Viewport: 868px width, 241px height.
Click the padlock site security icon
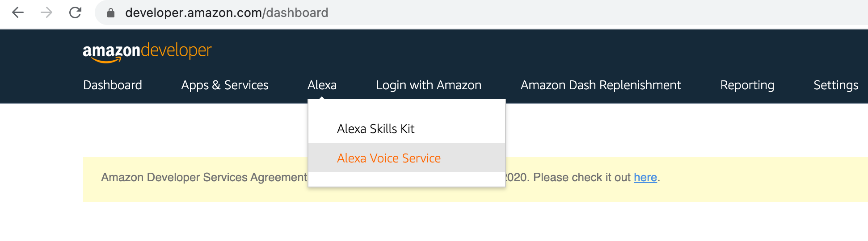[x=111, y=13]
